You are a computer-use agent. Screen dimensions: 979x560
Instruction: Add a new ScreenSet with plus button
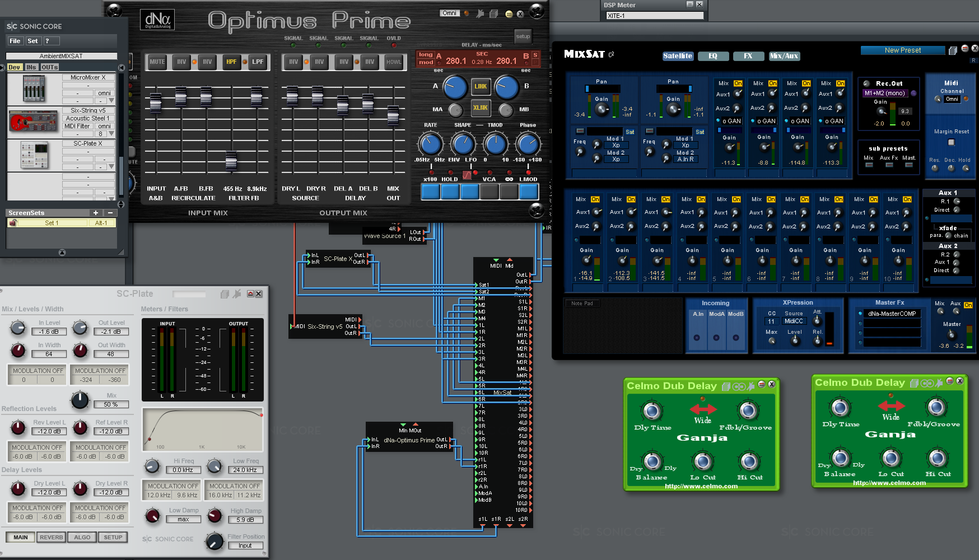click(x=96, y=213)
